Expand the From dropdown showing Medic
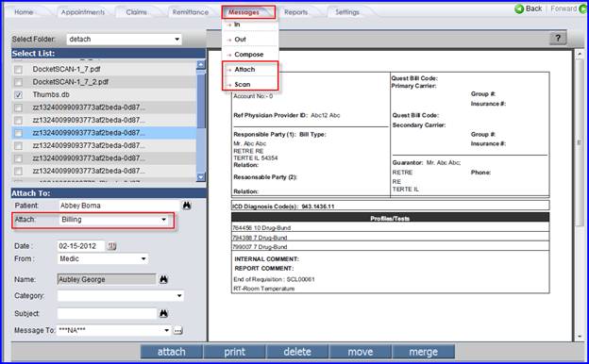The height and width of the screenshot is (364, 589). point(103,258)
